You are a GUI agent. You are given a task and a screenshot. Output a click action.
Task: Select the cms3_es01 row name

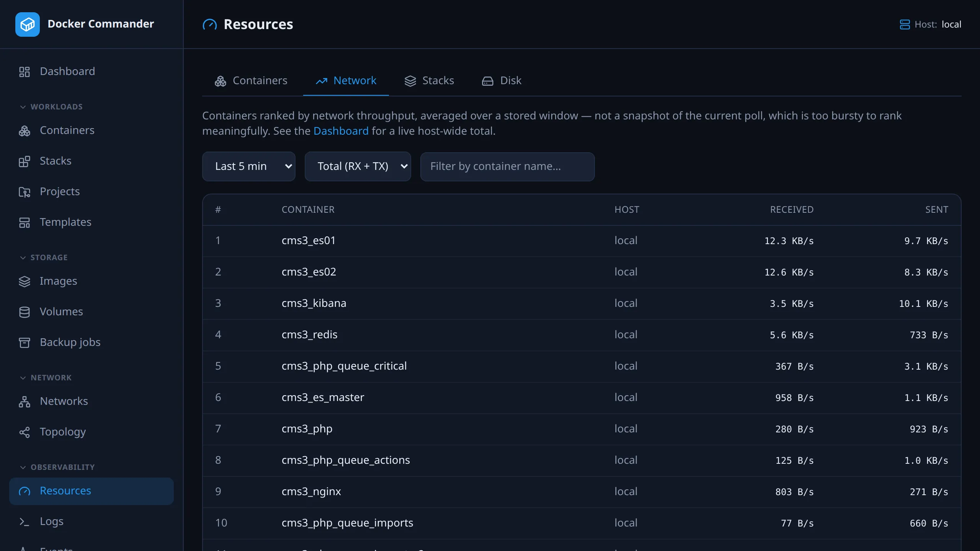pyautogui.click(x=308, y=241)
